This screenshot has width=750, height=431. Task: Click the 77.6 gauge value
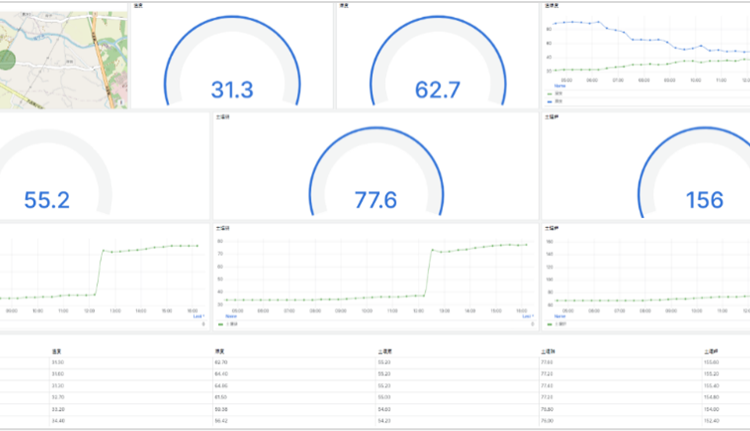375,200
